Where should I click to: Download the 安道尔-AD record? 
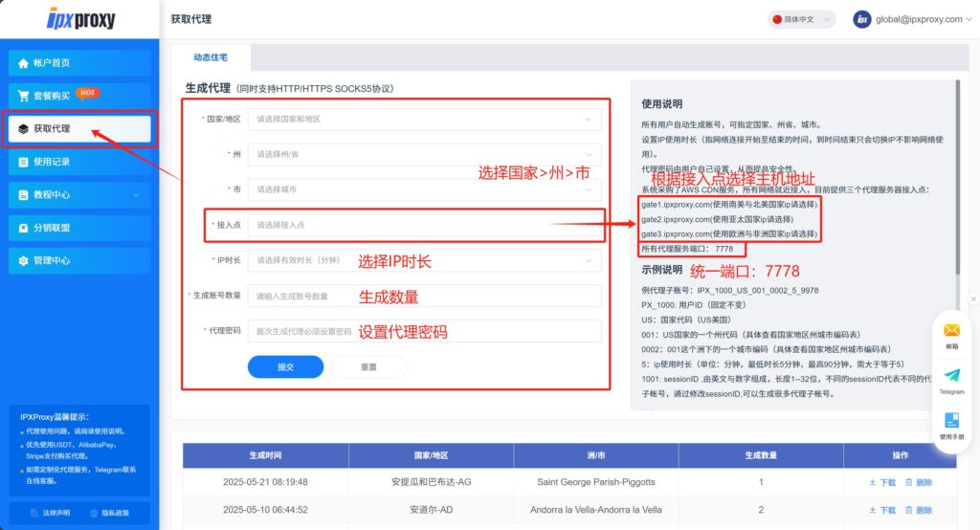[881, 510]
